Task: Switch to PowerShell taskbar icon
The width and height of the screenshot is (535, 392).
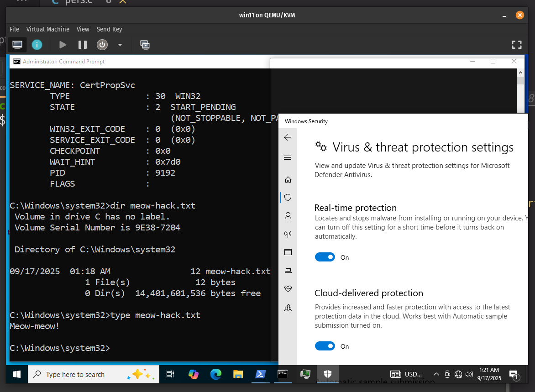Action: [260, 374]
